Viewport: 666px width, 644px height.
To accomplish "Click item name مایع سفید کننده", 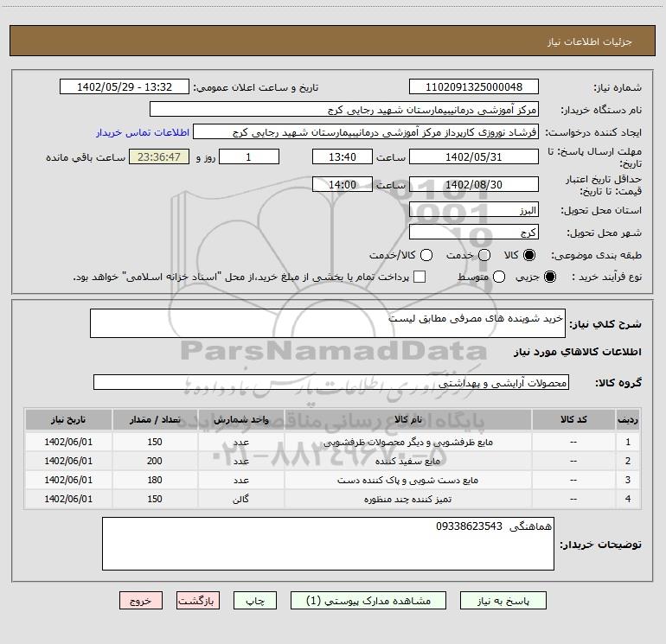I will [x=407, y=461].
